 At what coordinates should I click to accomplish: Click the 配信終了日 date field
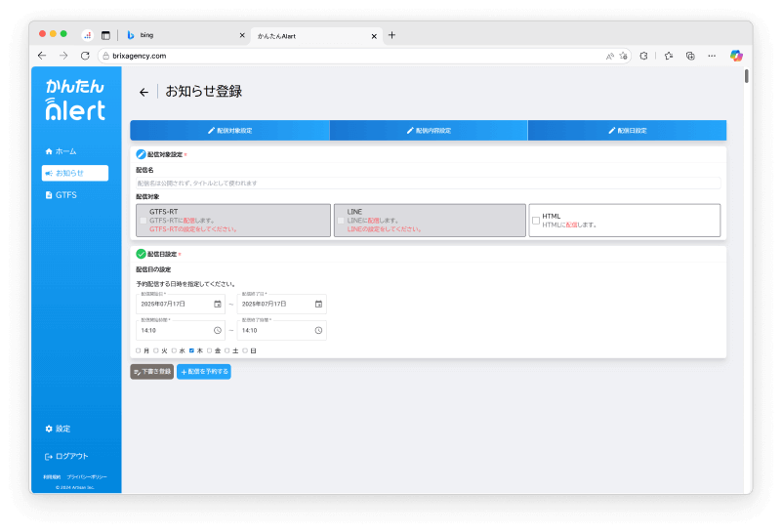point(282,305)
